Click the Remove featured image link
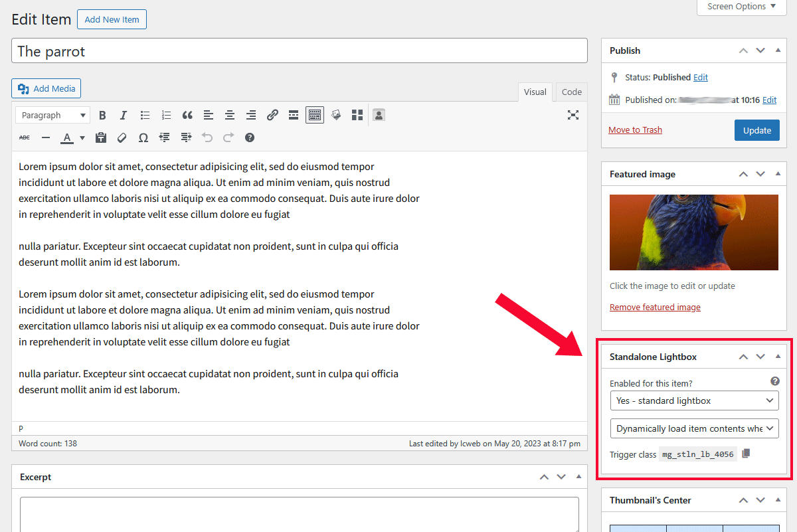The image size is (797, 532). [x=655, y=308]
